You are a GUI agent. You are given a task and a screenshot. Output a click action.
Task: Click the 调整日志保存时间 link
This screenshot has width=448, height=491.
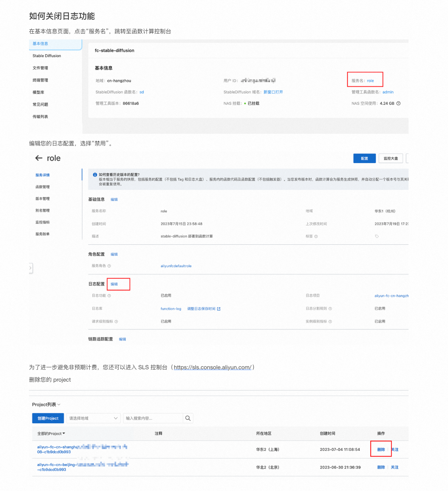[x=201, y=309]
